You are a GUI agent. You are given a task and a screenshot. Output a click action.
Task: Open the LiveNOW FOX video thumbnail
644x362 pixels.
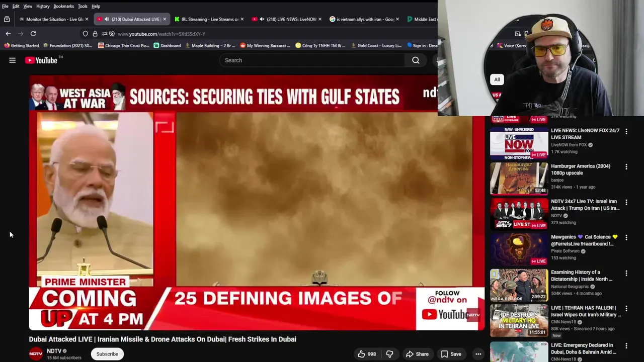(519, 143)
